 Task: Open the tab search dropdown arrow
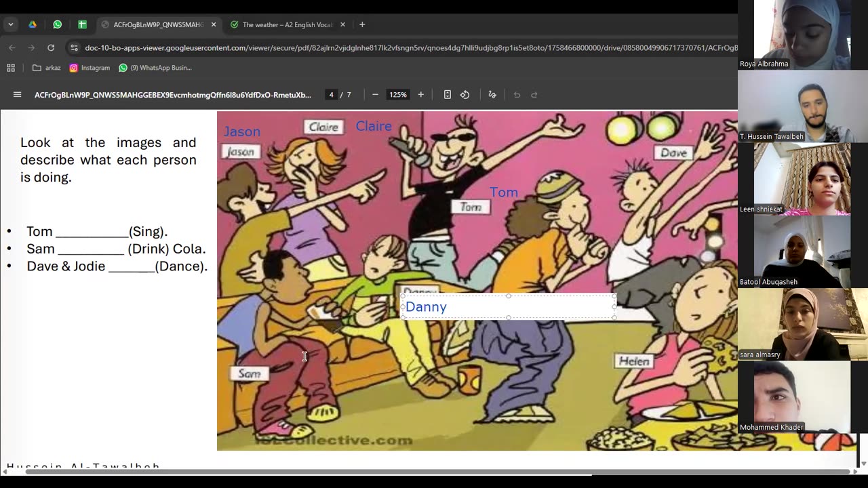coord(11,24)
